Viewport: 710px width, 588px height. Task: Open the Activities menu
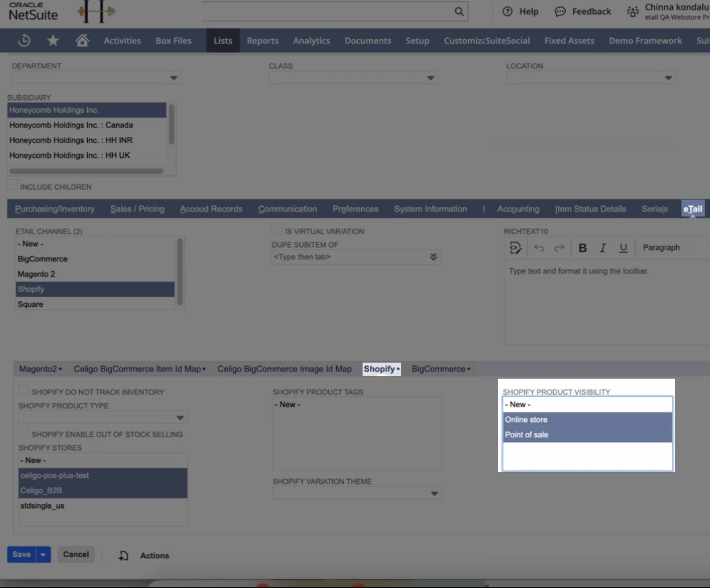[122, 41]
